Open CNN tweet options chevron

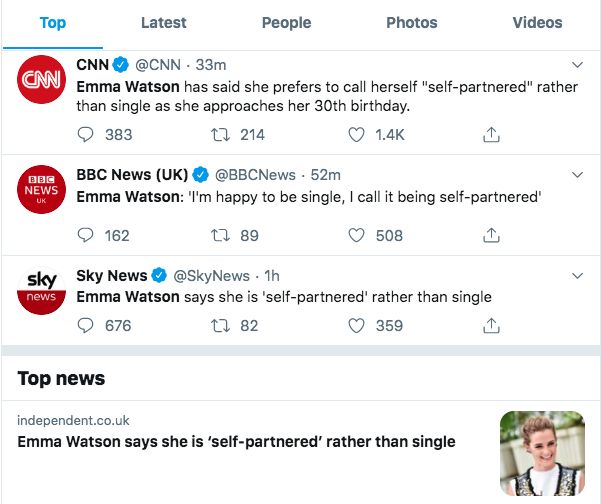pos(577,65)
